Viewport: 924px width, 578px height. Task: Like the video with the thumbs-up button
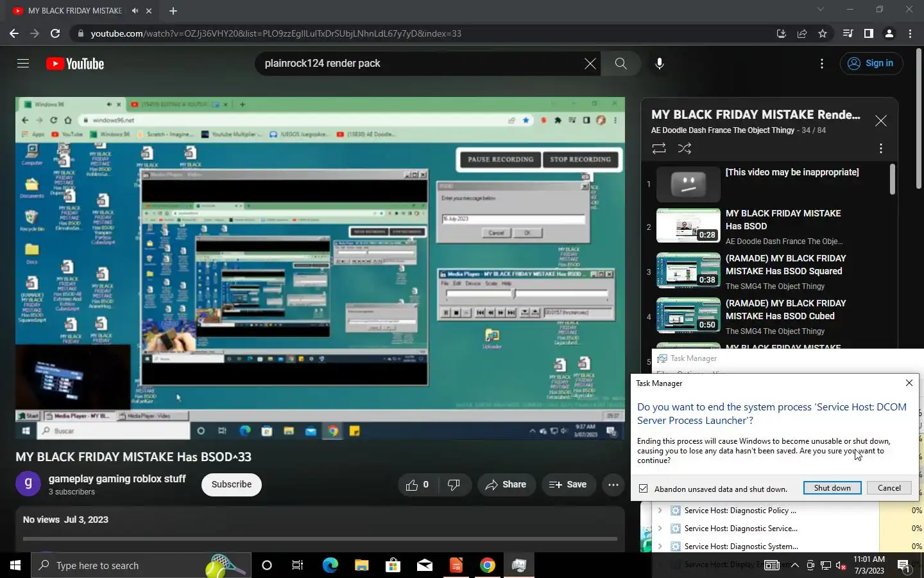(417, 484)
